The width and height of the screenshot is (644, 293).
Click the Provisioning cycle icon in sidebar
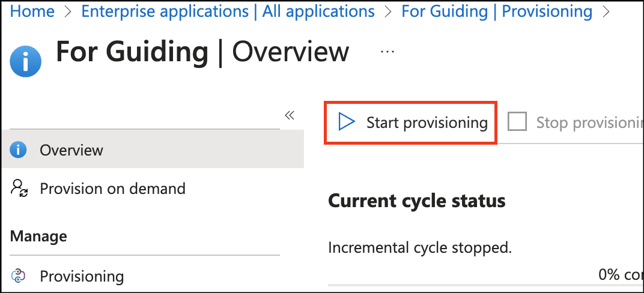19,276
